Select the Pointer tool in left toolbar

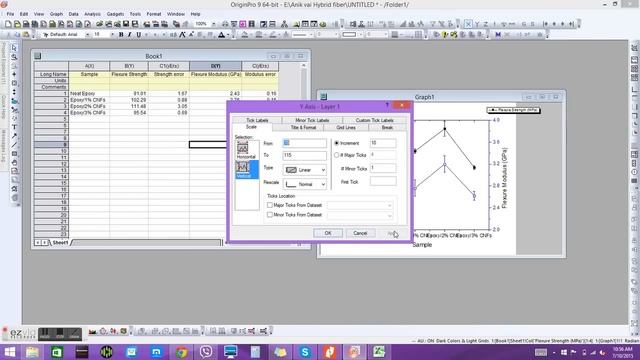[x=14, y=48]
